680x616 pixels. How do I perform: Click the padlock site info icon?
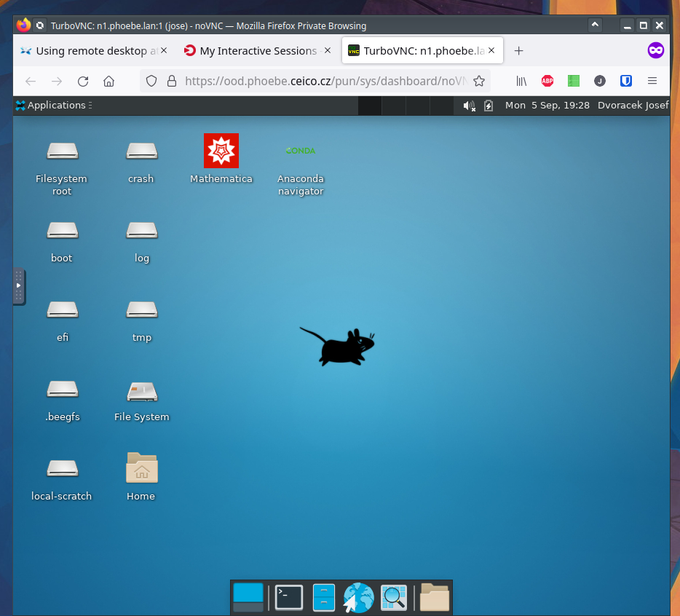point(172,81)
